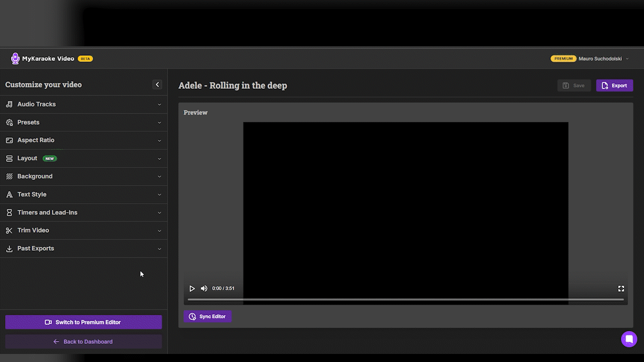Click the Audio Tracks music note icon
The image size is (644, 362).
(x=9, y=104)
